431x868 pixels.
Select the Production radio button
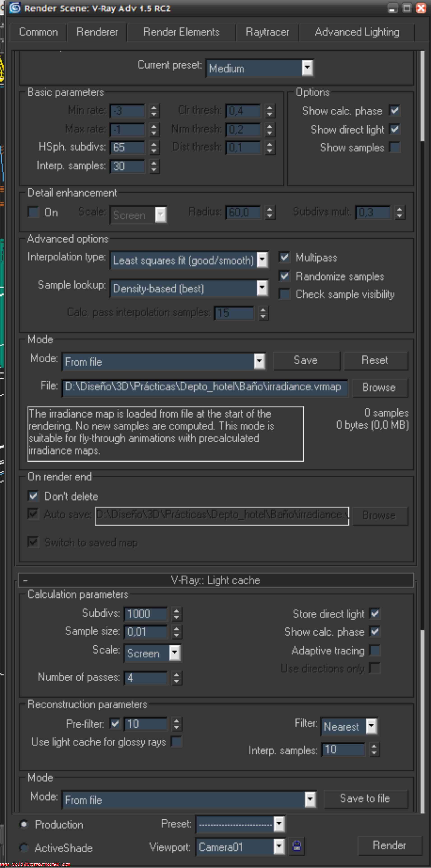[x=24, y=824]
